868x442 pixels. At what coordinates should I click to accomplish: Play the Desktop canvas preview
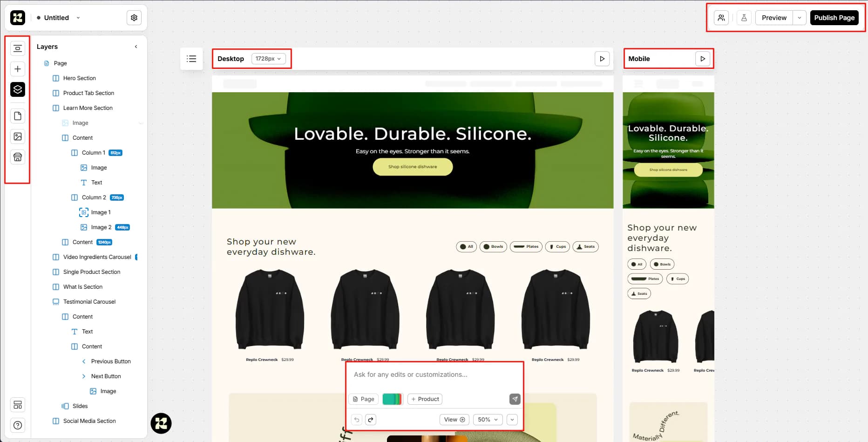pyautogui.click(x=602, y=59)
